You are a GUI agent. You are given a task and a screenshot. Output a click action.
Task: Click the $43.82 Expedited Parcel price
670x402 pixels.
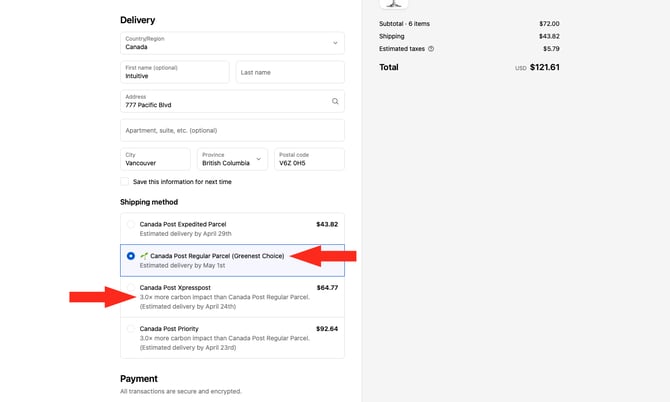[x=327, y=224]
